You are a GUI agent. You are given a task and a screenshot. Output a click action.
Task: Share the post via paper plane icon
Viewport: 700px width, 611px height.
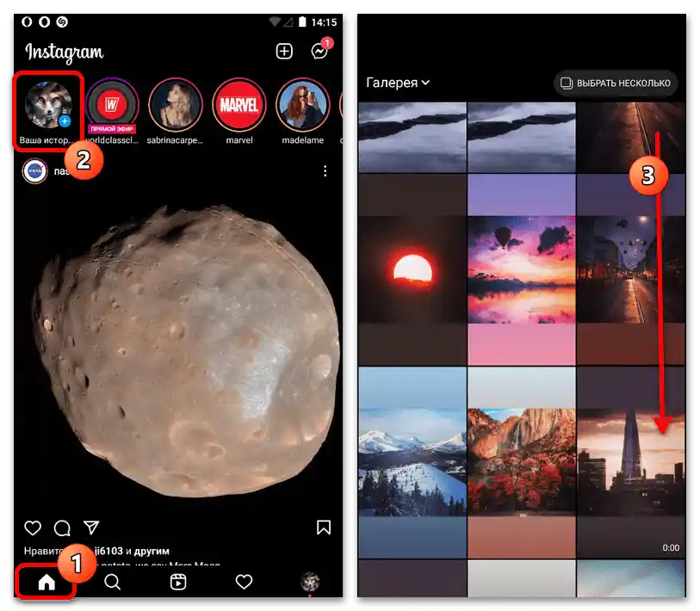pyautogui.click(x=91, y=528)
